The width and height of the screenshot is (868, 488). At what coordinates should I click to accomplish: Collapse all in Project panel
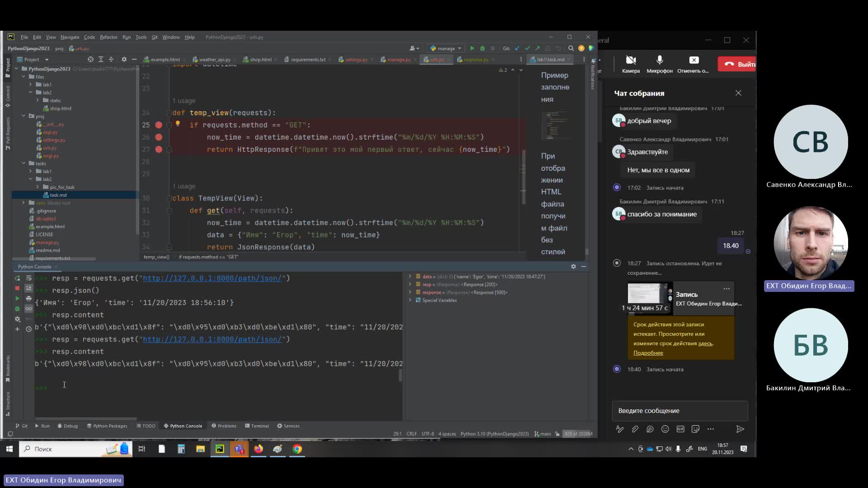tap(111, 59)
